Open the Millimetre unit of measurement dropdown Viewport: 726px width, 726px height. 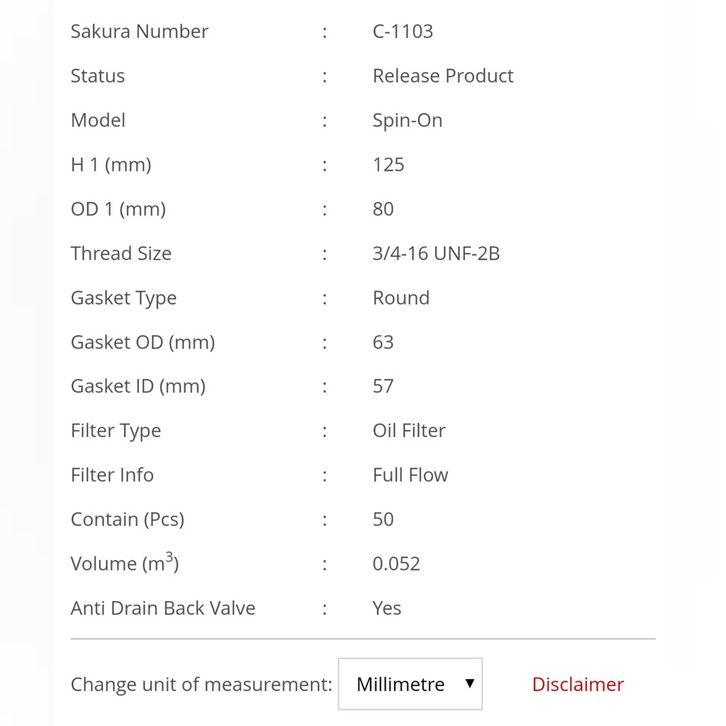(410, 684)
